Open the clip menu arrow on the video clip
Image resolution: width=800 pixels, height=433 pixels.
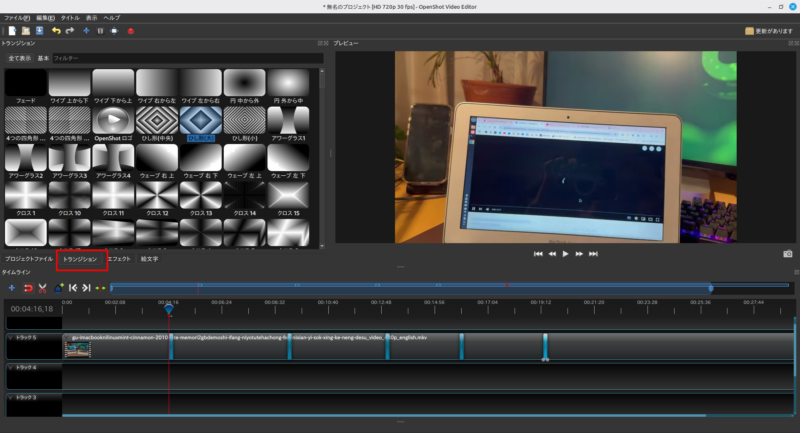pos(67,338)
